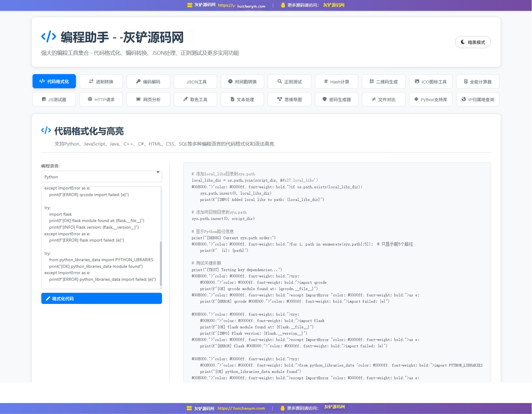Viewport: 532px width, 414px height.
Task: Click the code logo beside 编程助手 title
Action: pos(49,37)
